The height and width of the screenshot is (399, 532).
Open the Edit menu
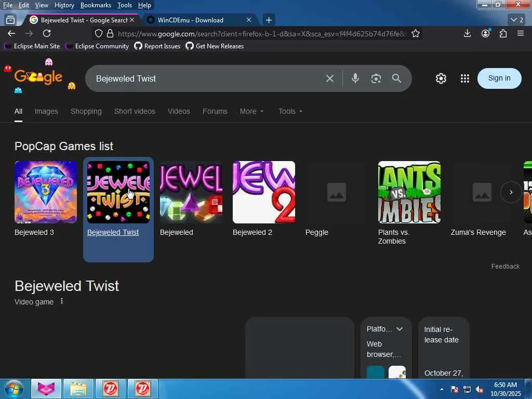coord(23,5)
